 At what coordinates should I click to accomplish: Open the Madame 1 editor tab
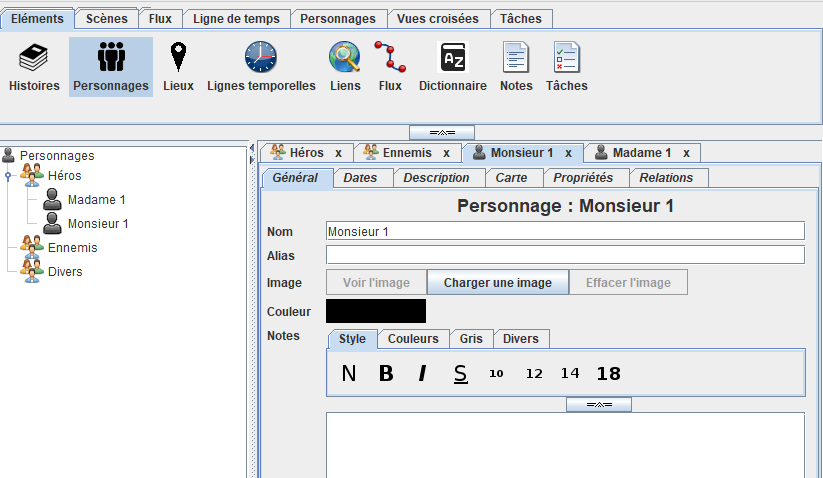[x=642, y=153]
